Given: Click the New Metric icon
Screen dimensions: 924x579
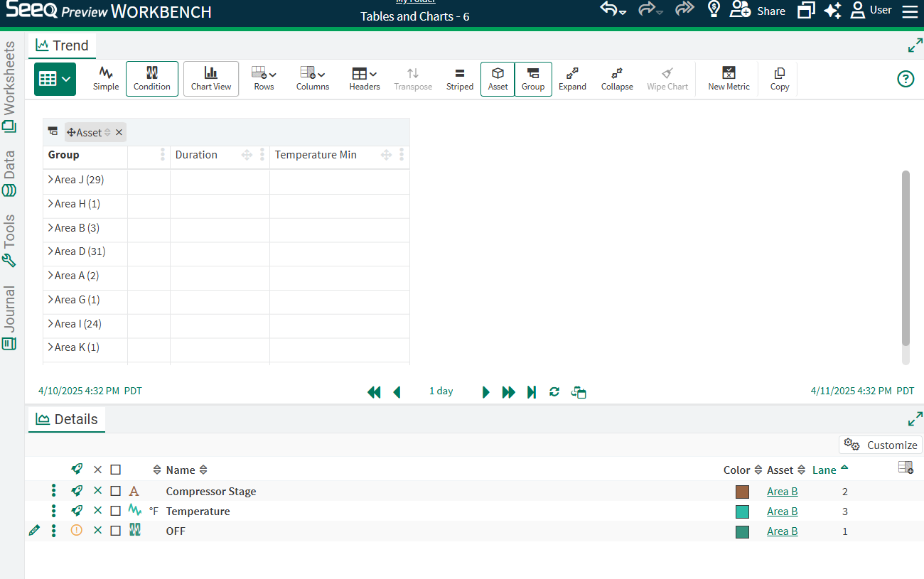Looking at the screenshot, I should [x=729, y=78].
